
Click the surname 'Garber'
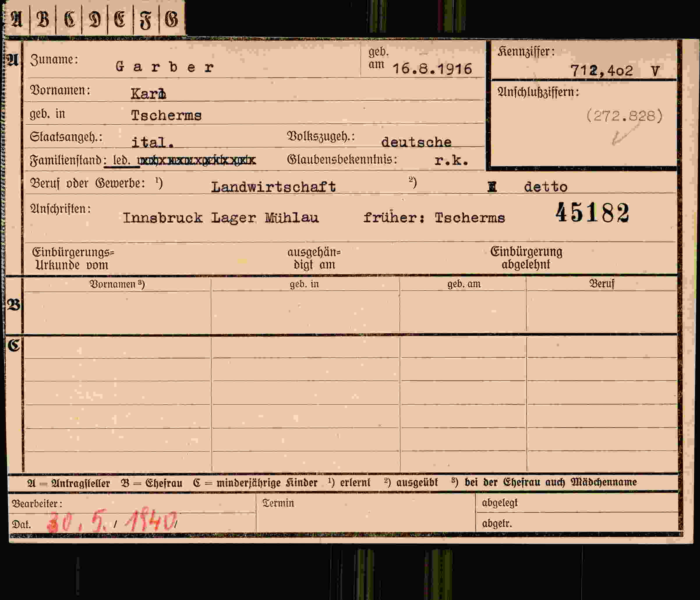point(165,67)
